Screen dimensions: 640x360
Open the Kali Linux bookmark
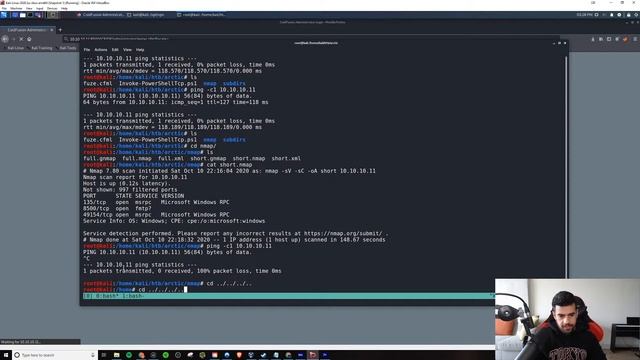[15, 48]
